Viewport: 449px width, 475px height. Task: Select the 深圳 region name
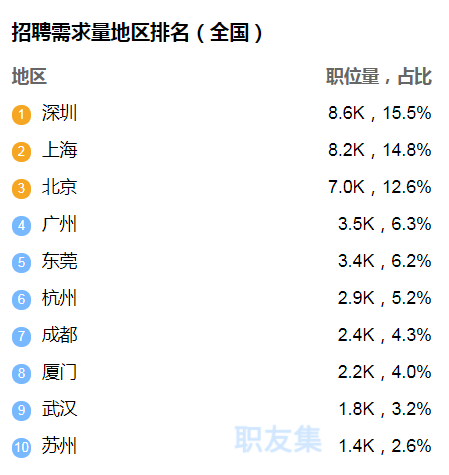(59, 113)
